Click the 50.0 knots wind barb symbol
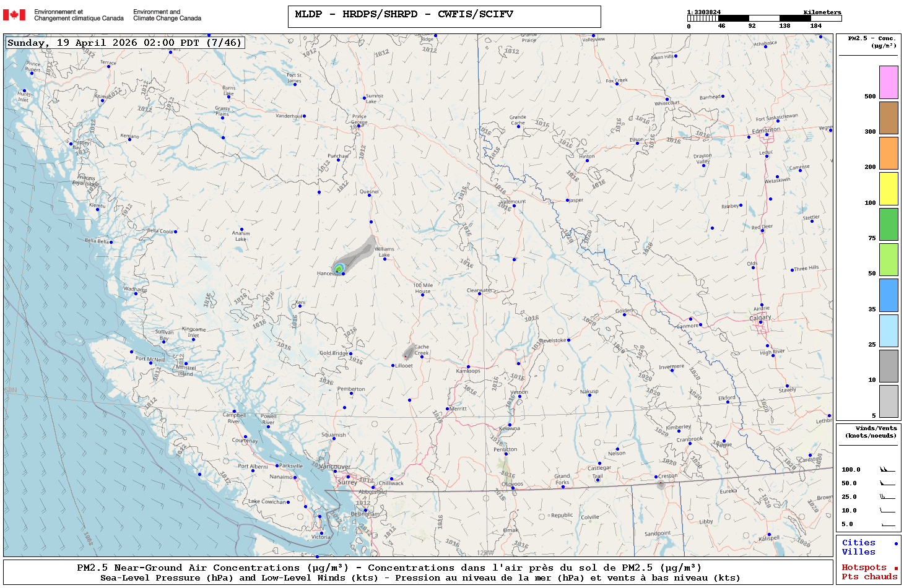 pos(887,483)
